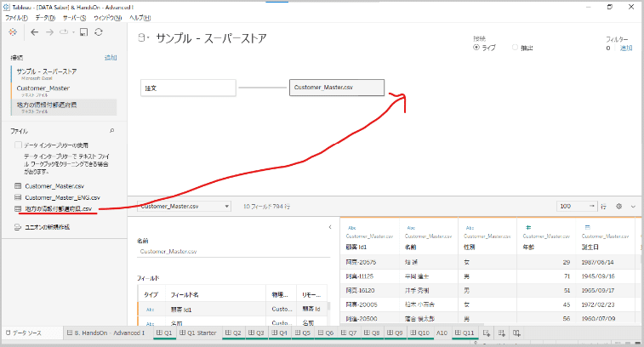
Task: Open the row count arrow in the 100 field
Action: [591, 206]
